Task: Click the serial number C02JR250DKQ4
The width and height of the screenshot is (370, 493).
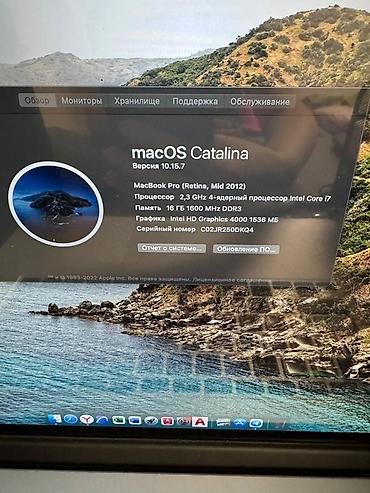Action: pyautogui.click(x=227, y=229)
